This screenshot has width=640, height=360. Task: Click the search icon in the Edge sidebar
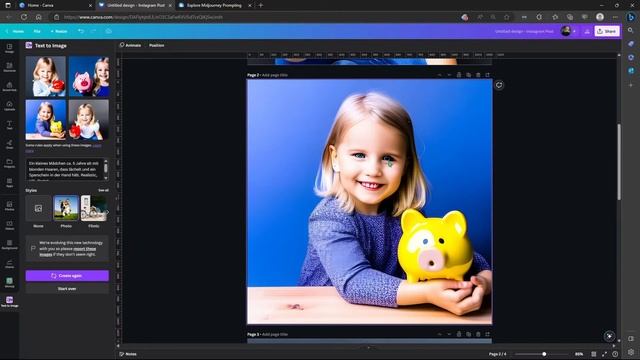(631, 31)
